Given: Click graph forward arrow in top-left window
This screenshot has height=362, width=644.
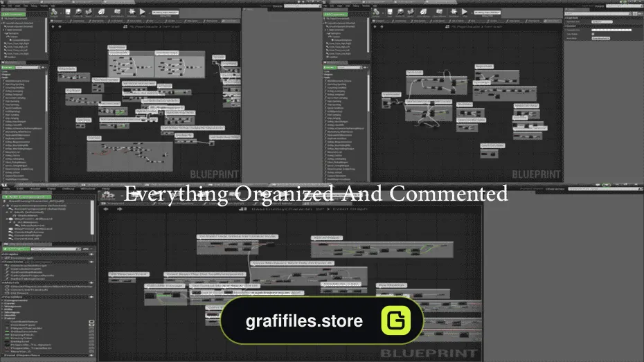Looking at the screenshot, I should [60, 27].
